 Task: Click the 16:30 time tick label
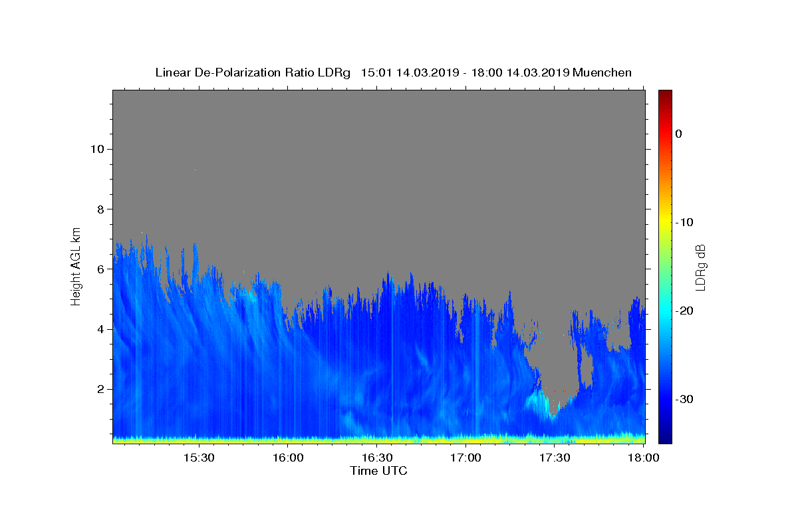376,458
